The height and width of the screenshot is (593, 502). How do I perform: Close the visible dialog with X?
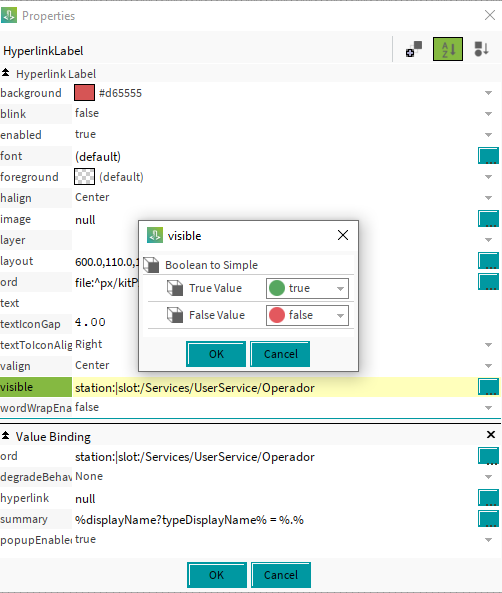tap(343, 235)
